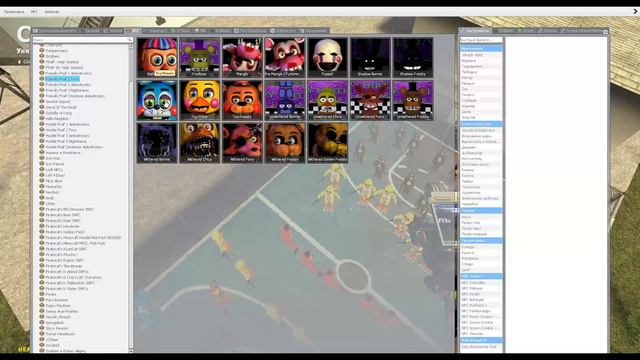The image size is (640, 360).
Task: Select the Shadow Freddy icon
Action: [x=413, y=58]
